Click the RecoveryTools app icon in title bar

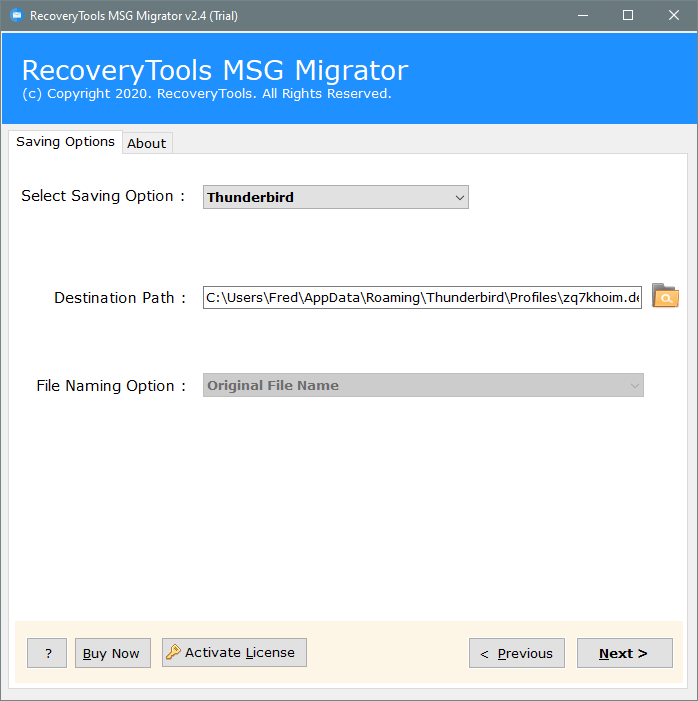click(17, 16)
